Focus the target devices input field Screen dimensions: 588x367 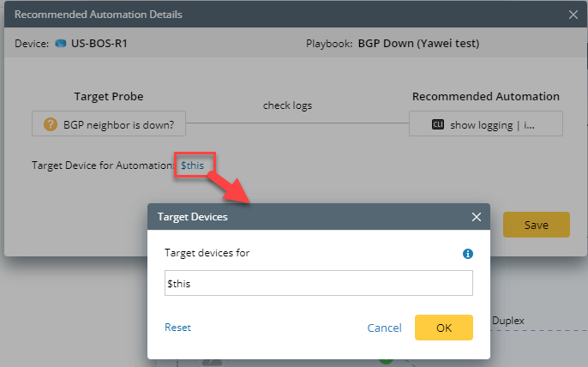pyautogui.click(x=318, y=283)
